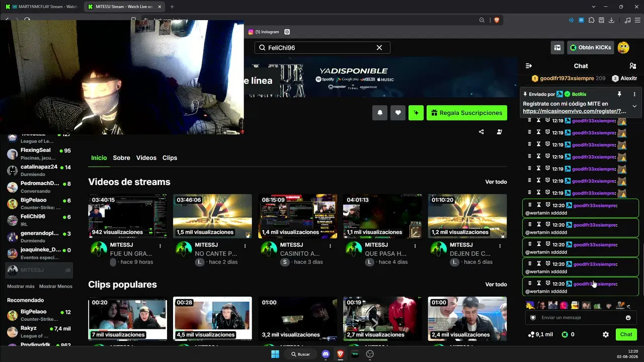Open recommended channel Rakyz
The width and height of the screenshot is (644, 362).
pyautogui.click(x=39, y=332)
